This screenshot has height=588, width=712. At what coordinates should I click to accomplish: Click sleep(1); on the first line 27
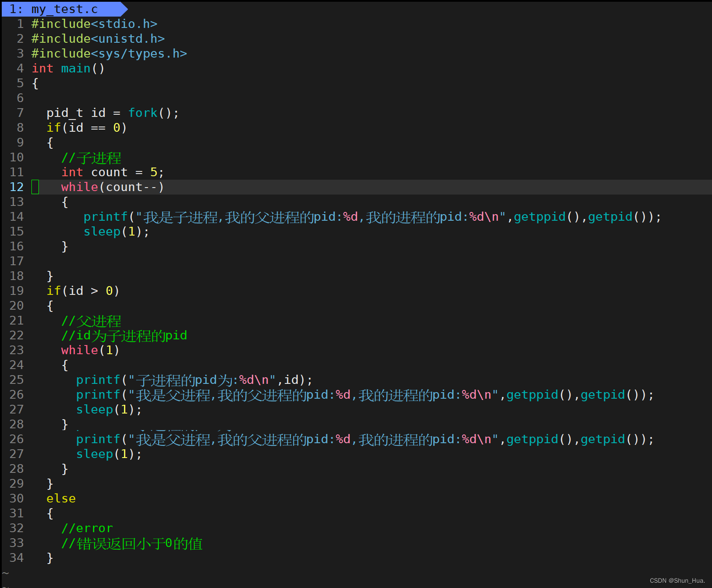tap(109, 410)
